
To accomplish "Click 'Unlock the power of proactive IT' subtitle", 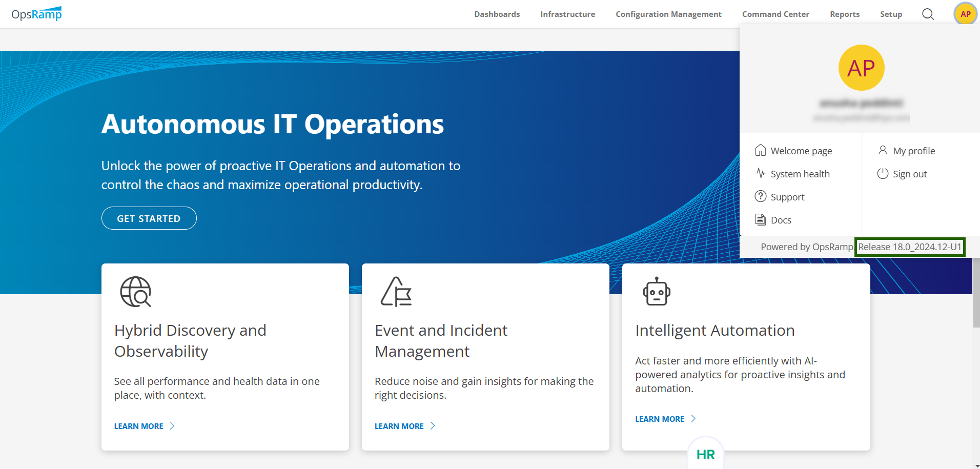I will (281, 175).
